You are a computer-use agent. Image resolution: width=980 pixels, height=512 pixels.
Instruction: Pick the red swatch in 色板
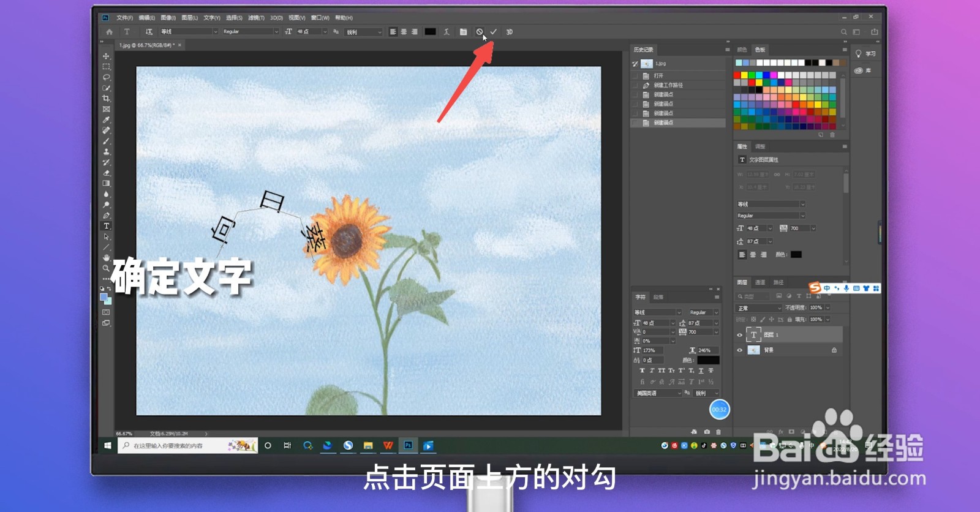click(x=737, y=75)
